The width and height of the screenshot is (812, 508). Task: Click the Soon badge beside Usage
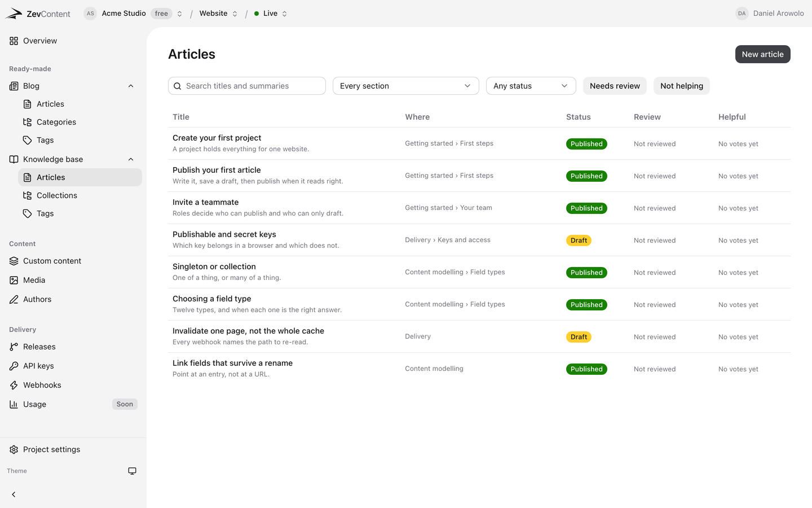125,404
